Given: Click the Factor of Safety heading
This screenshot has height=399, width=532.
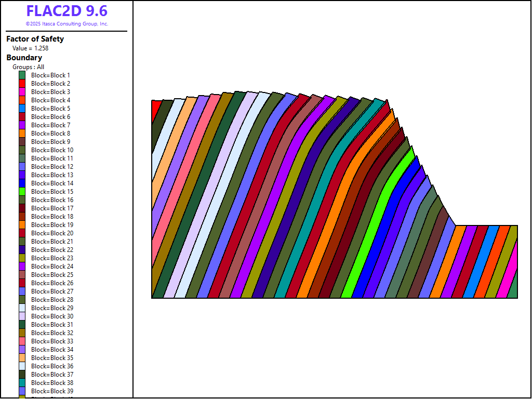Looking at the screenshot, I should (35, 39).
